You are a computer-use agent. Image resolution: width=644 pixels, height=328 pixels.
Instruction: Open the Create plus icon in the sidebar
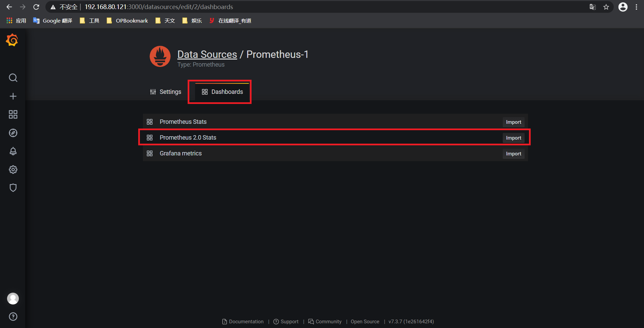pos(13,96)
